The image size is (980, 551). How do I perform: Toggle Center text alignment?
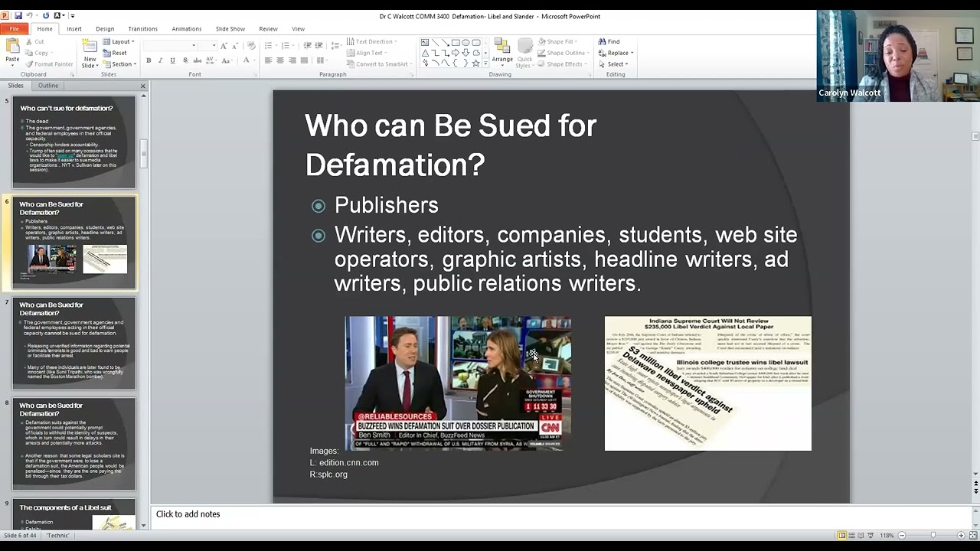coord(280,60)
